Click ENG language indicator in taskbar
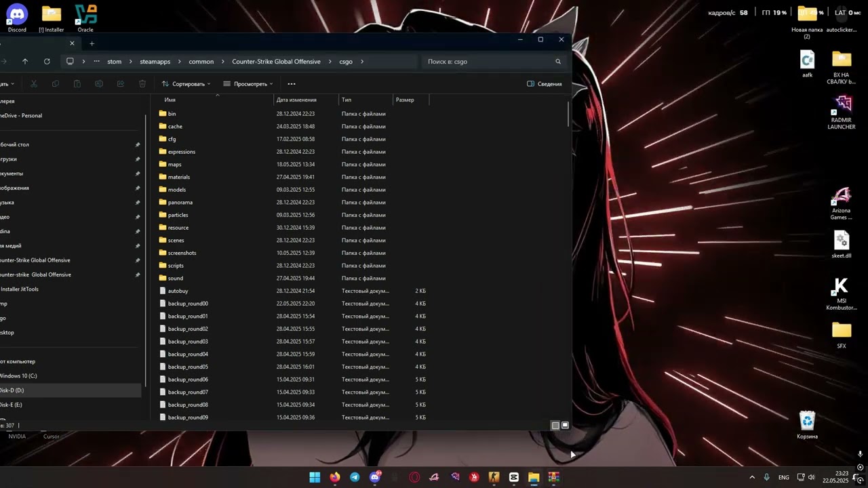 tap(783, 477)
